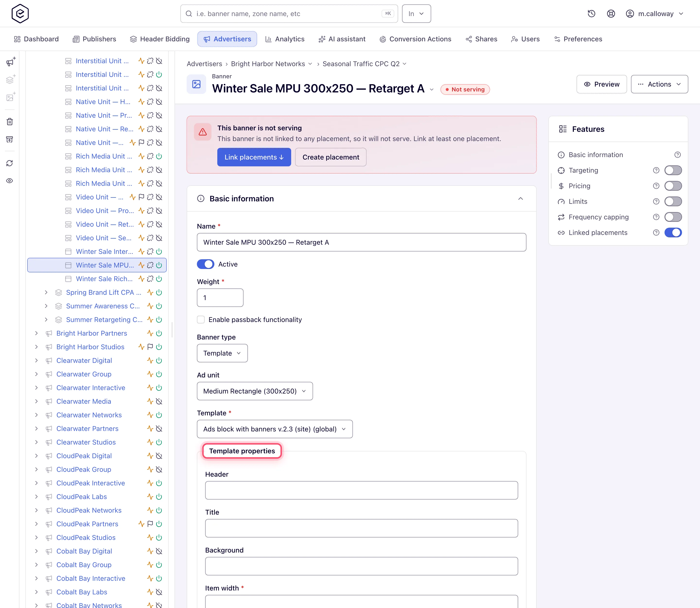Open the Actions dropdown button

point(659,84)
